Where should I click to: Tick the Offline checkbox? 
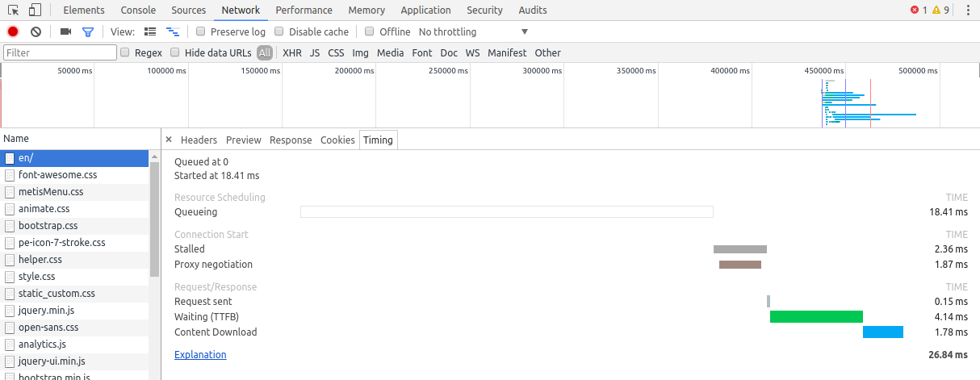(x=370, y=31)
